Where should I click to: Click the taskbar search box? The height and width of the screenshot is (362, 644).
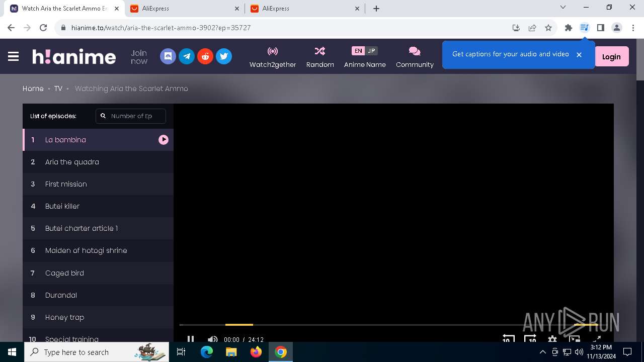[97, 352]
